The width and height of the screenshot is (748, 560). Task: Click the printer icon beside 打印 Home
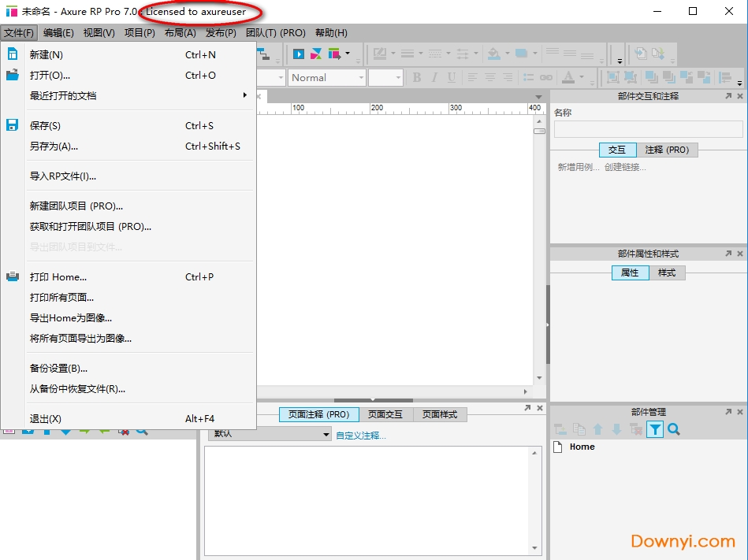coord(13,276)
